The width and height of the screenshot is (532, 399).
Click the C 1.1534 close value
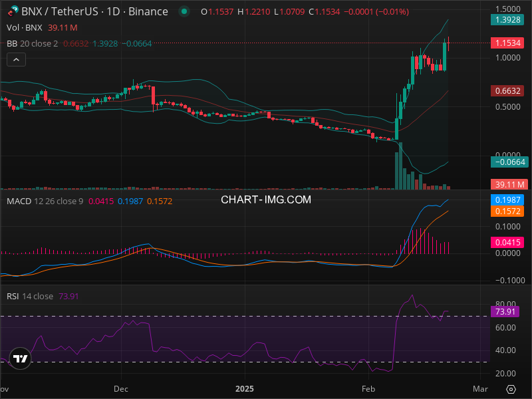pos(325,12)
